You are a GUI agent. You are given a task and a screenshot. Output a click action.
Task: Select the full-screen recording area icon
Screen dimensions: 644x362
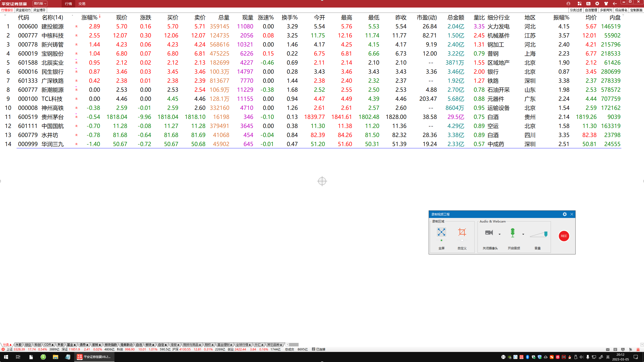coord(441,232)
